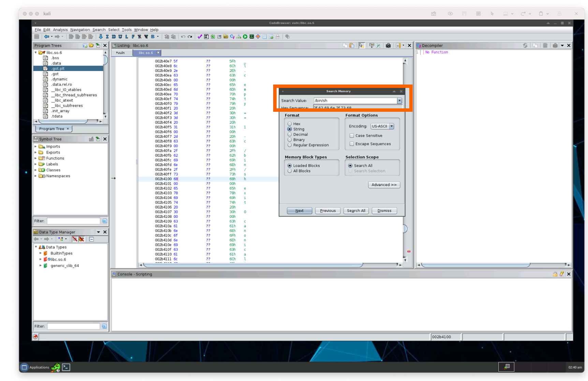The image size is (588, 381).
Task: Click the Display Script Manager green play icon
Action: pos(245,37)
